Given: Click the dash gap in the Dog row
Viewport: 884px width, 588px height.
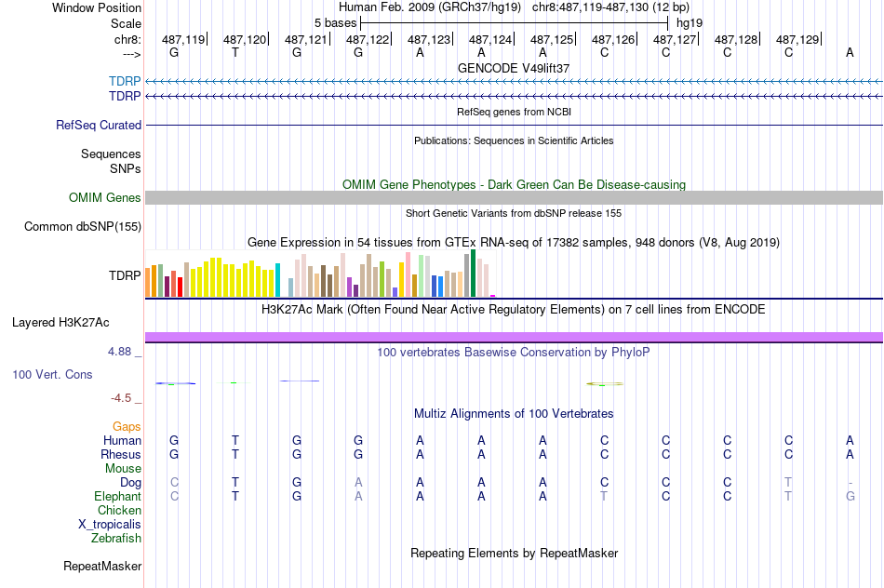Looking at the screenshot, I should 850,483.
